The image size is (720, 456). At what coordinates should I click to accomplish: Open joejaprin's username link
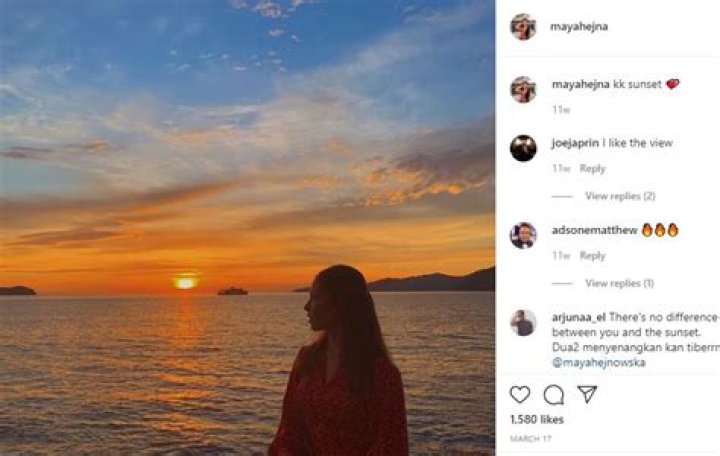tap(574, 143)
